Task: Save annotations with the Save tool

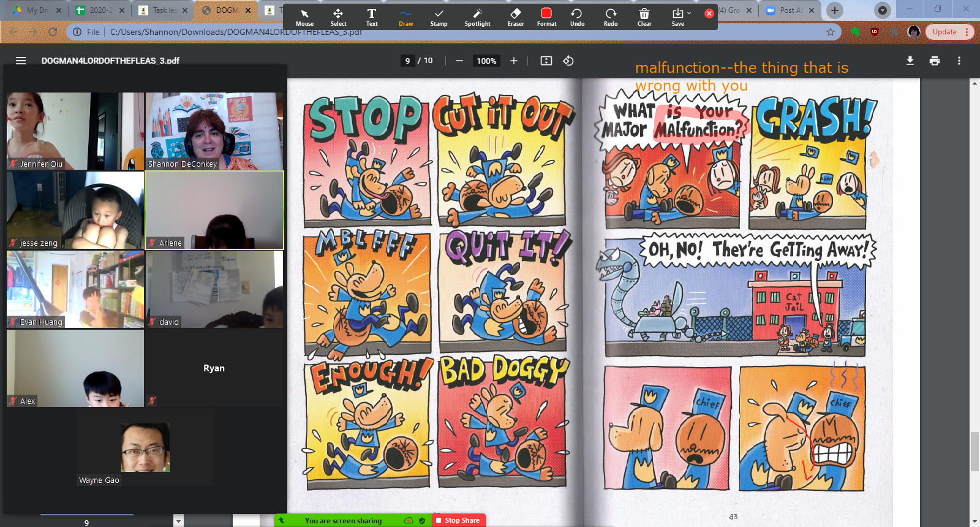Action: click(677, 17)
